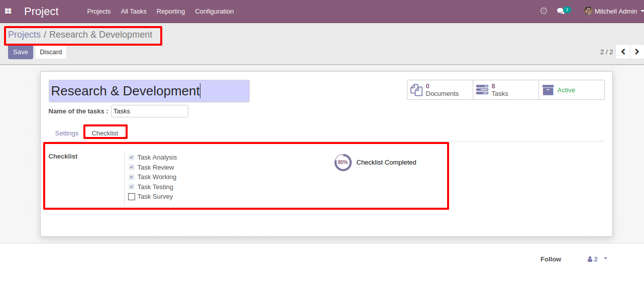Open the Reporting menu
The image size is (644, 287).
coord(171,11)
